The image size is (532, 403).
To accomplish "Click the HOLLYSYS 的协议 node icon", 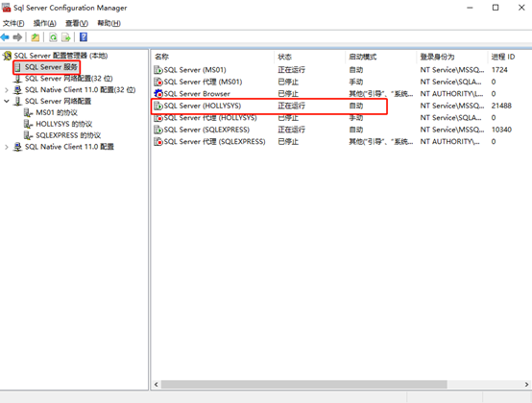I will click(x=28, y=124).
